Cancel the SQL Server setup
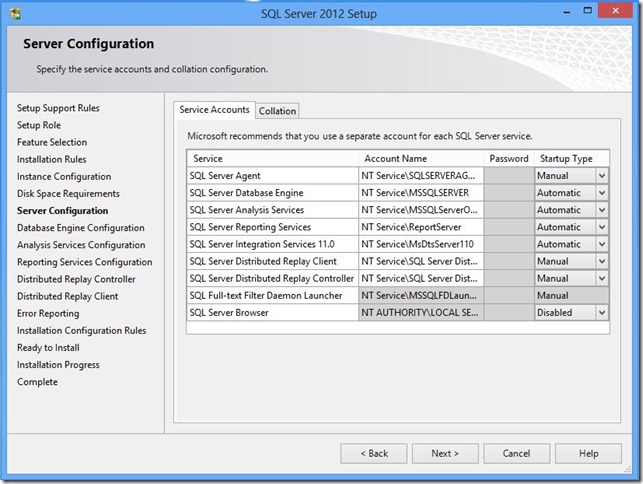This screenshot has height=484, width=643. click(516, 453)
